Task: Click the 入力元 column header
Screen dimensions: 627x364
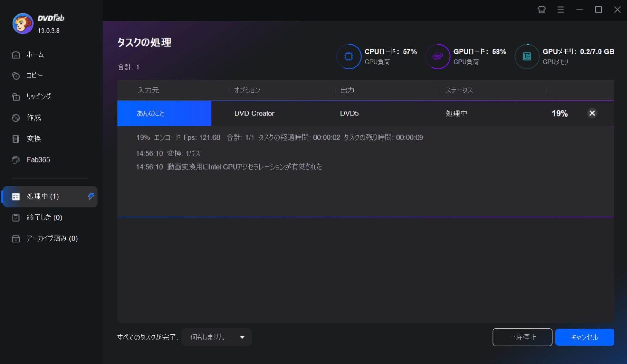Action: [148, 90]
